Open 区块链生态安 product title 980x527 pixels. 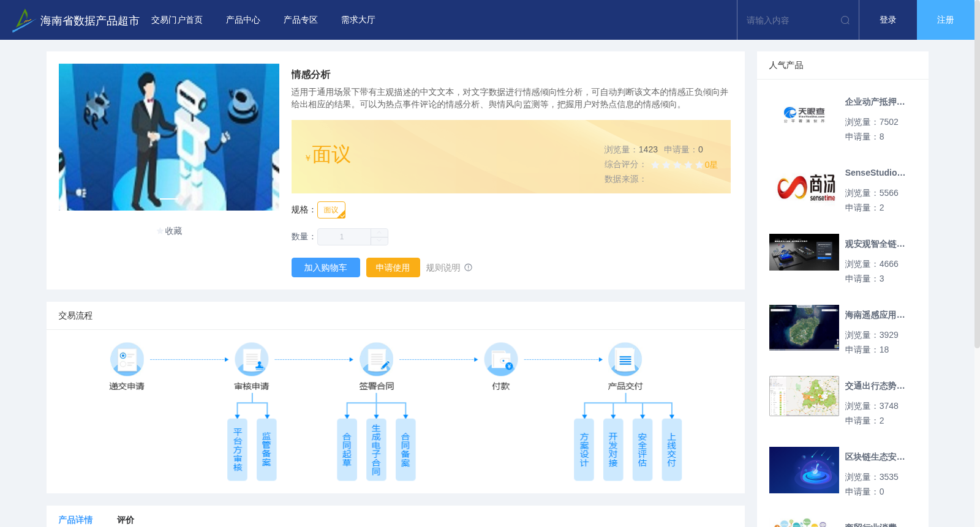(875, 457)
